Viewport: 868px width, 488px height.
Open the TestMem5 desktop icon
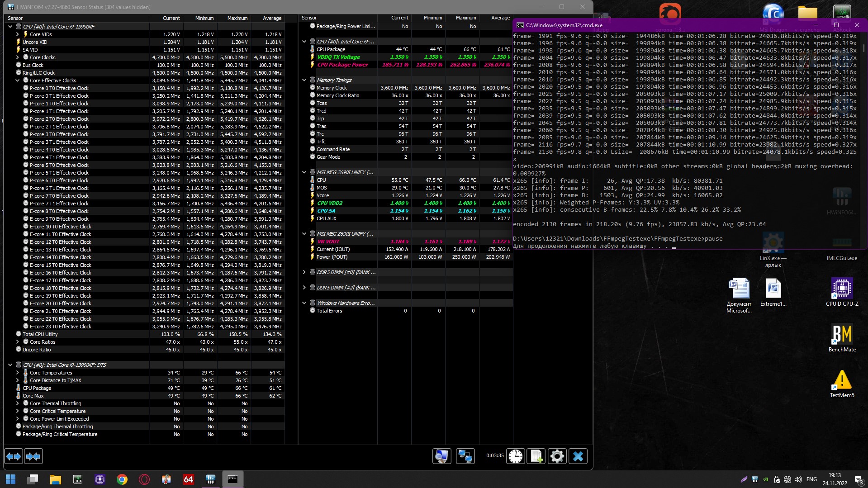click(x=842, y=384)
